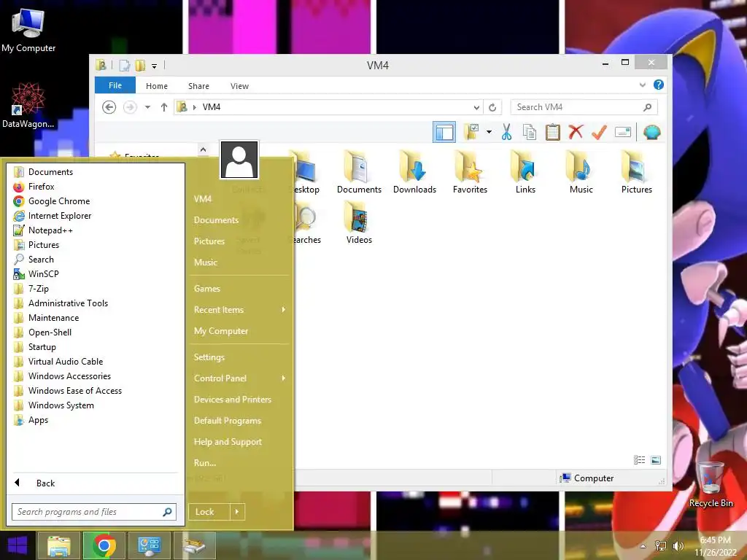Click the volume speaker icon in system tray

click(678, 546)
